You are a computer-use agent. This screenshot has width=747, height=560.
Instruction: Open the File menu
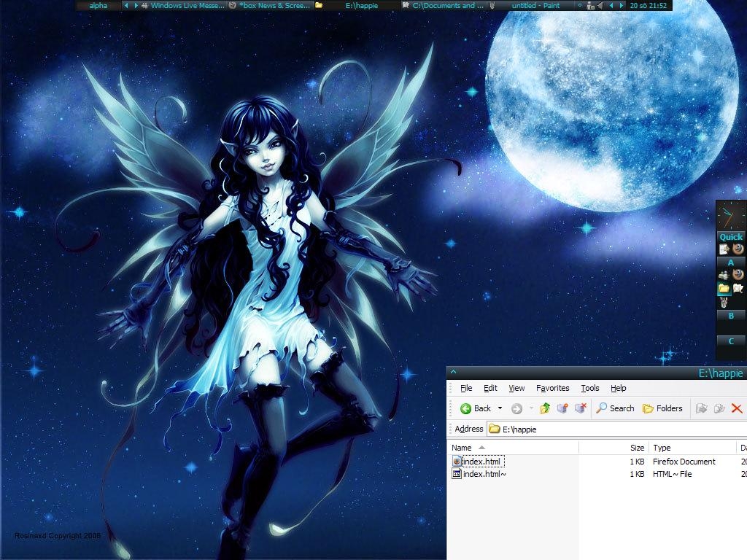point(466,388)
